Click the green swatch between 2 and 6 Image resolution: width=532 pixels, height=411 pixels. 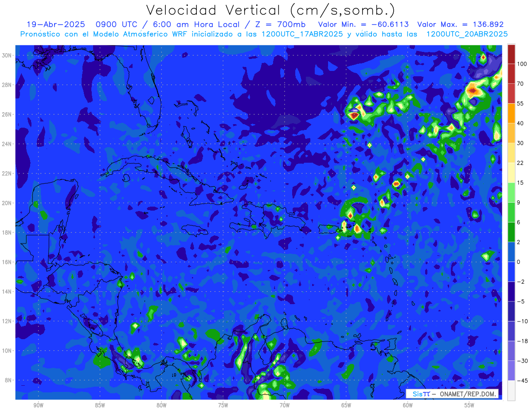(x=511, y=232)
